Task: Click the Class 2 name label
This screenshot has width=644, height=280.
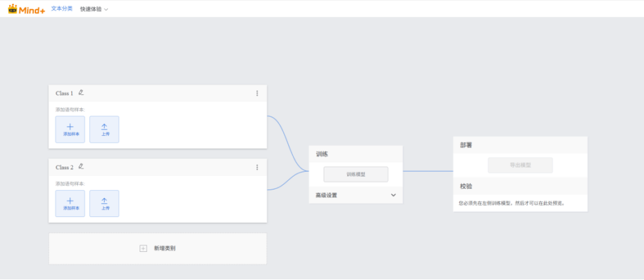Action: pyautogui.click(x=64, y=167)
